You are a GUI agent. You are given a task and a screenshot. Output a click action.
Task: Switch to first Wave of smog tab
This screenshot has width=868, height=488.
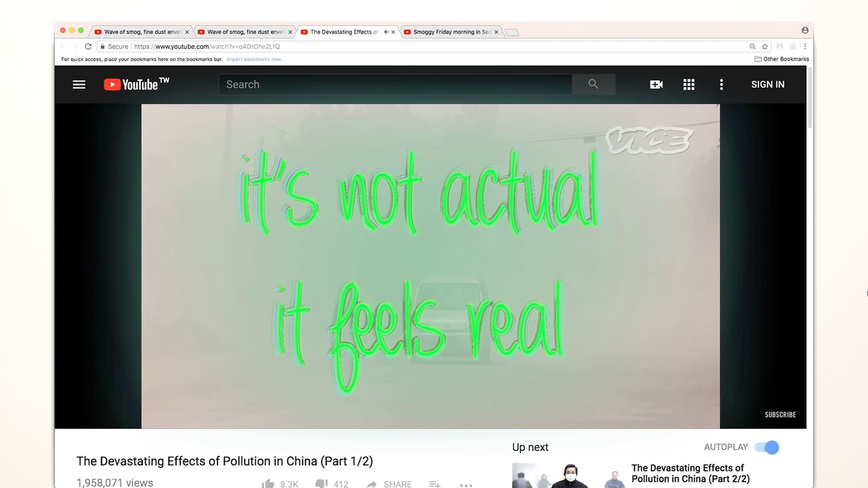tap(142, 32)
